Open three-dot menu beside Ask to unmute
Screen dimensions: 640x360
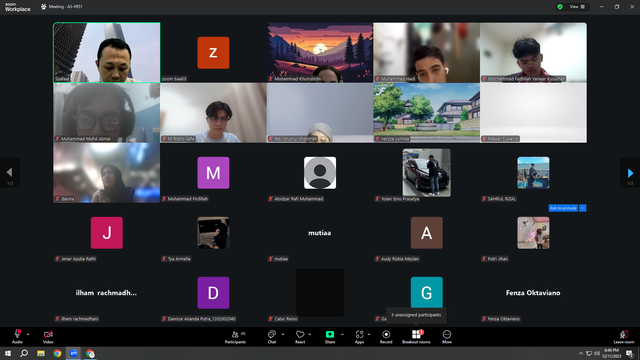(x=582, y=208)
